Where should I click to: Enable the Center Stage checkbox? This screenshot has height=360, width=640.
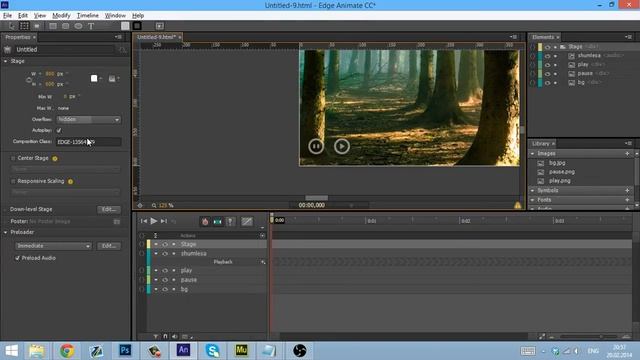(x=13, y=158)
